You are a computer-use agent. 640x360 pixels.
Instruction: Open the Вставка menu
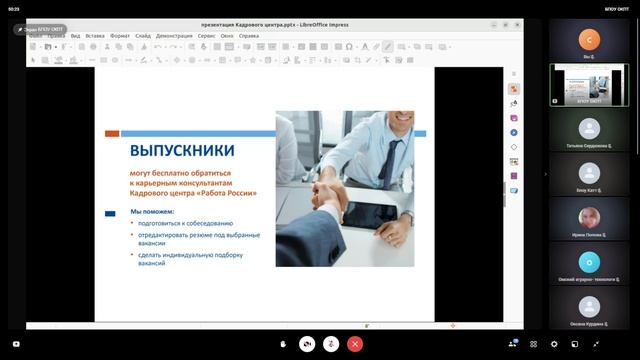coord(95,36)
